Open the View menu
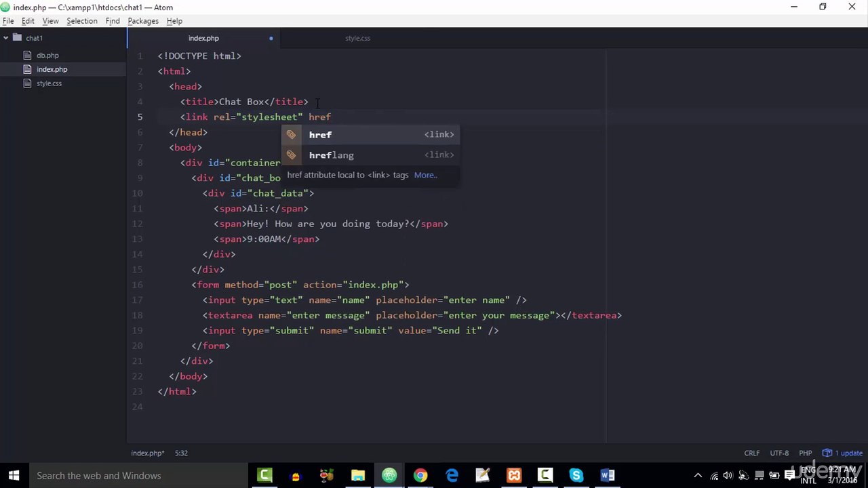868x488 pixels. 50,21
